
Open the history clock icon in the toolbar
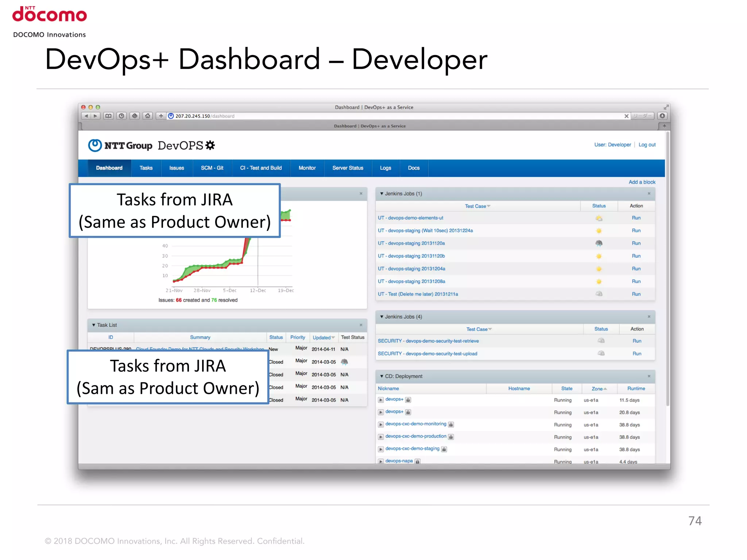pyautogui.click(x=121, y=116)
